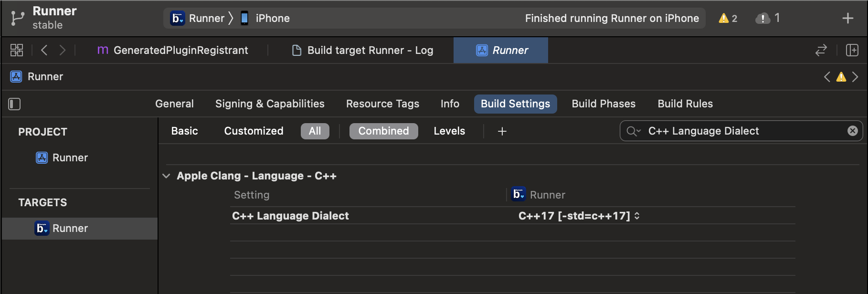Choose the iPhone run destination
868x294 pixels.
click(x=265, y=18)
